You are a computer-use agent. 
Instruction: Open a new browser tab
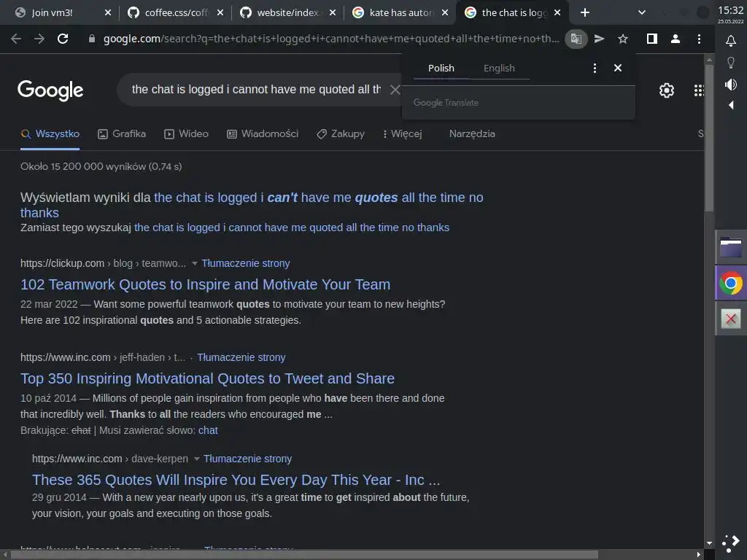click(585, 13)
